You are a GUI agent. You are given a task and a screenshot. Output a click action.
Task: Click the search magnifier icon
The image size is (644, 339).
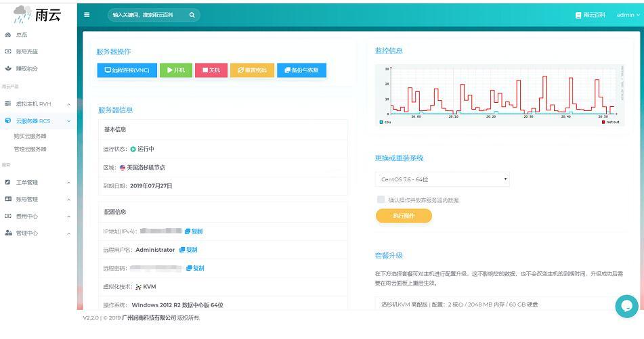point(192,15)
